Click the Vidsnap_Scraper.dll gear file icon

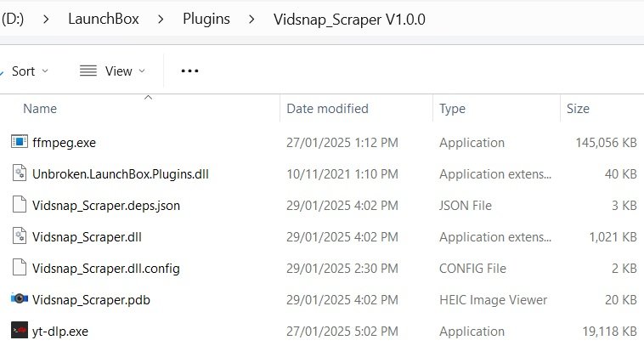[20, 236]
